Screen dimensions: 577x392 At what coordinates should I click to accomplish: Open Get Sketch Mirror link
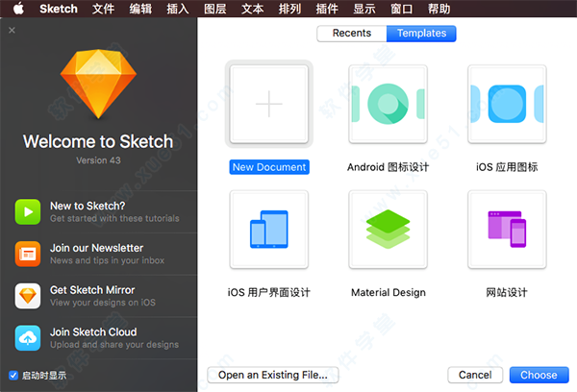coord(92,290)
